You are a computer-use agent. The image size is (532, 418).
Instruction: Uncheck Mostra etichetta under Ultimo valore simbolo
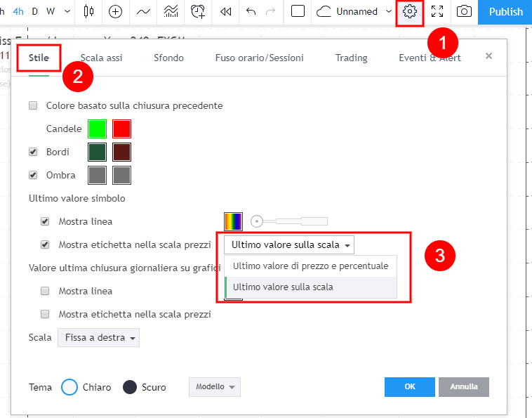(45, 244)
